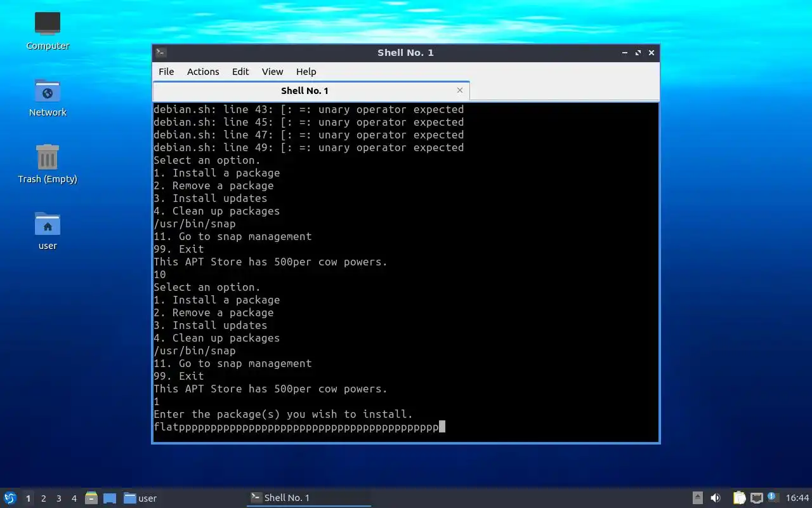812x508 pixels.
Task: Click the wired network tray icon
Action: pos(756,498)
